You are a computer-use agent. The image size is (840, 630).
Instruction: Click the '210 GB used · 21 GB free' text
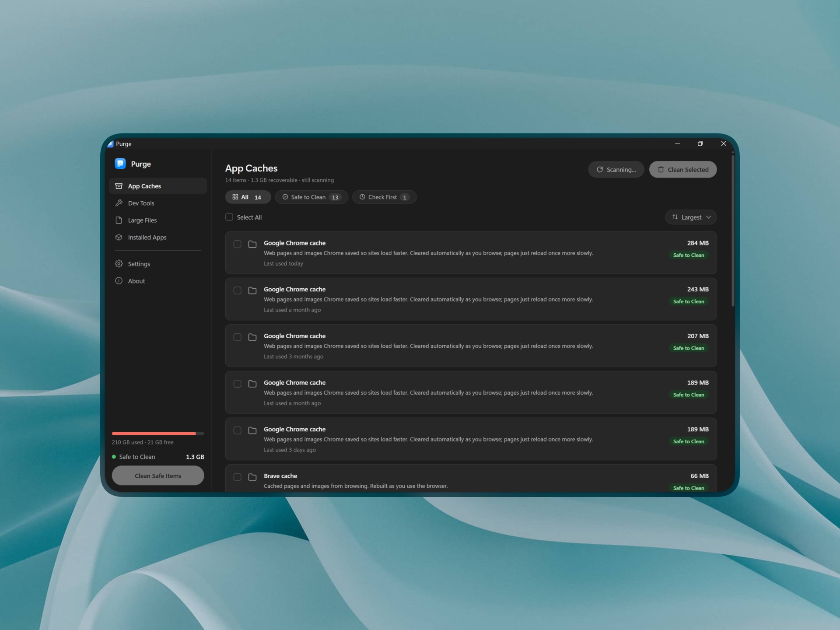tap(143, 442)
